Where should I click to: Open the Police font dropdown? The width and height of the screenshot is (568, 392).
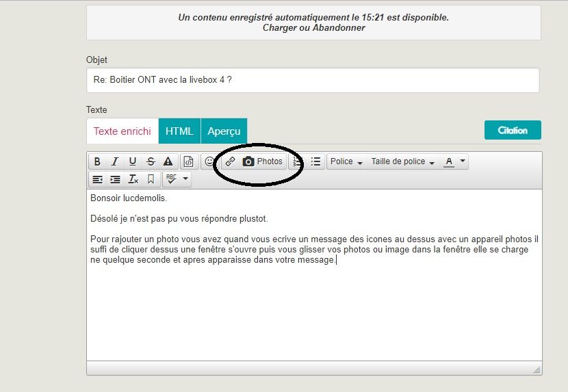pos(346,161)
